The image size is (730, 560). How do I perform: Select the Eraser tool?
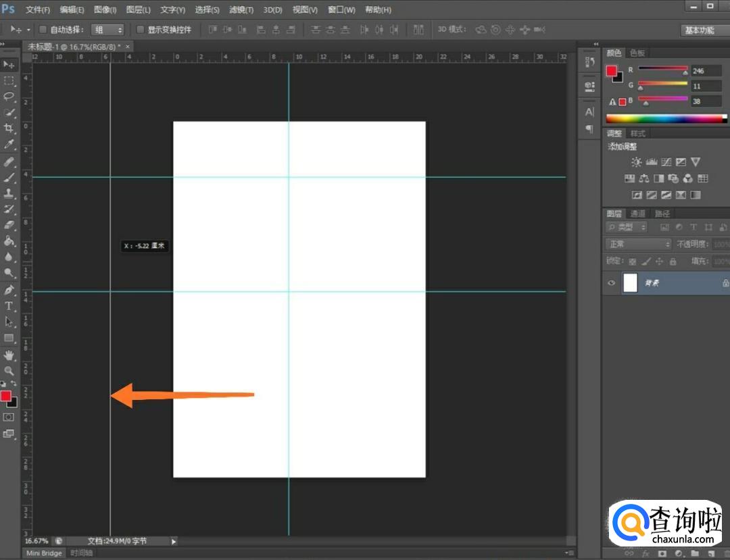point(9,225)
